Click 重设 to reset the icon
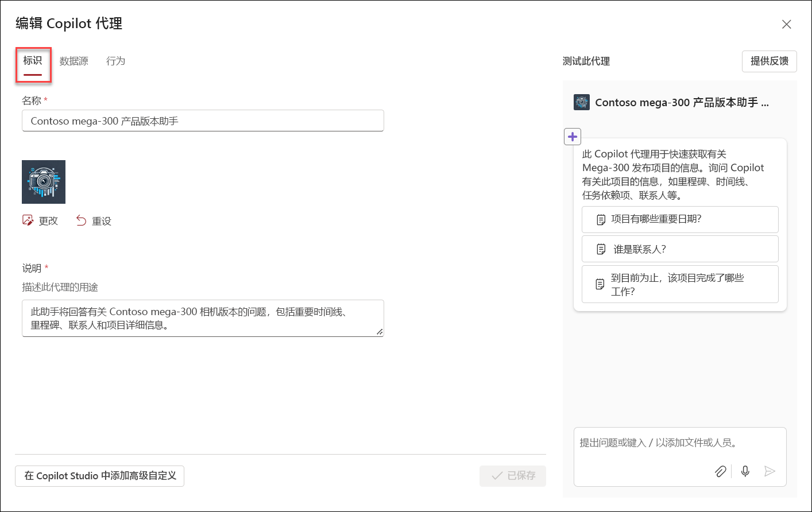812x512 pixels. pyautogui.click(x=94, y=220)
